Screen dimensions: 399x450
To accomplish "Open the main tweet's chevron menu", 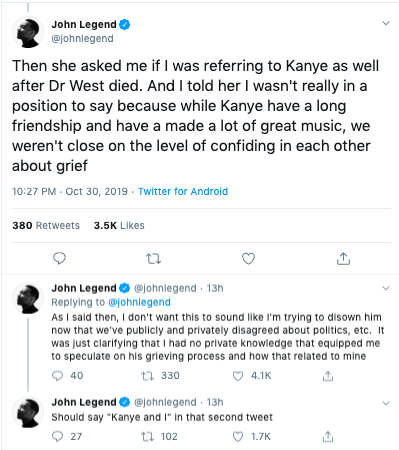I will click(386, 23).
